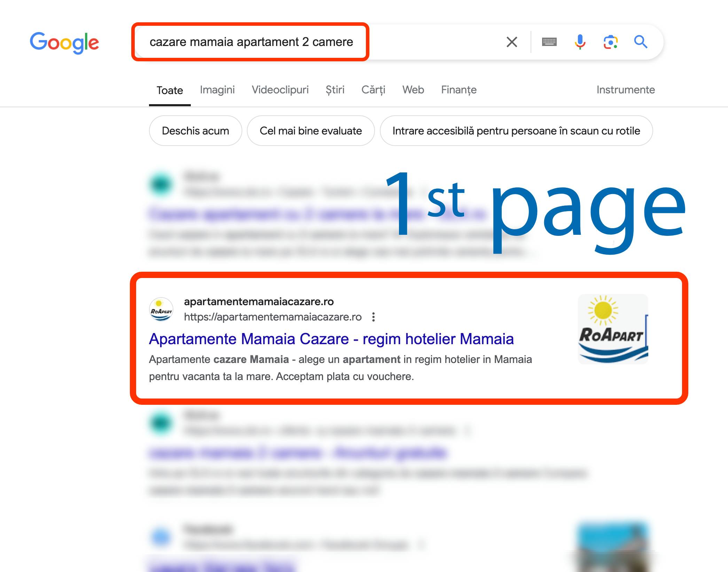Image resolution: width=728 pixels, height=572 pixels.
Task: Toggle the Cel mai bine evaluate chip
Action: (x=311, y=131)
